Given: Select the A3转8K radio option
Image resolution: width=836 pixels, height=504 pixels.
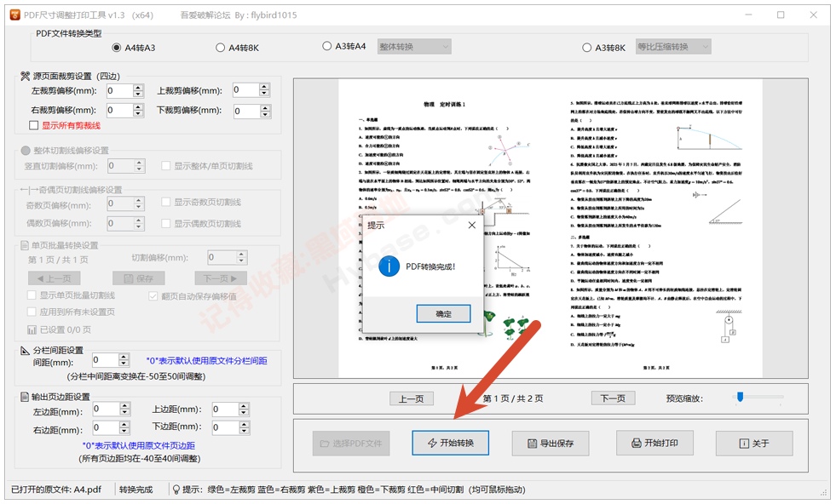Looking at the screenshot, I should click(603, 48).
